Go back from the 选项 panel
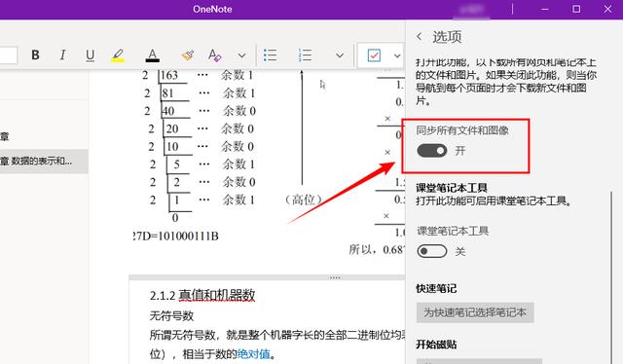Viewport: 623px width, 364px height. pos(420,37)
